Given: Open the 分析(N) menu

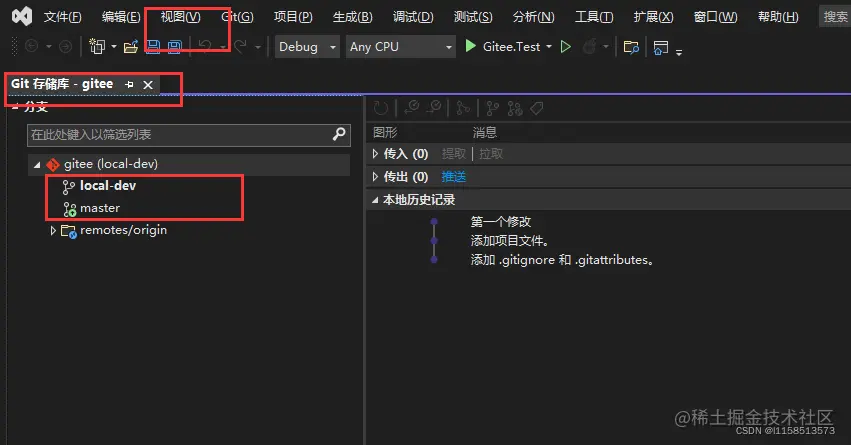Looking at the screenshot, I should click(534, 17).
